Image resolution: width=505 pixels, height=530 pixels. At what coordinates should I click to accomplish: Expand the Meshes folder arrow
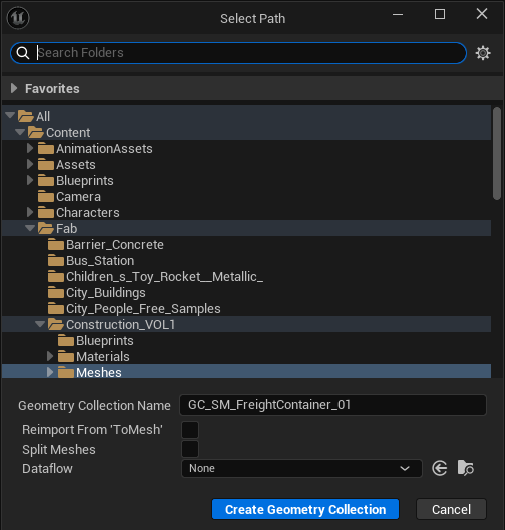pos(50,372)
